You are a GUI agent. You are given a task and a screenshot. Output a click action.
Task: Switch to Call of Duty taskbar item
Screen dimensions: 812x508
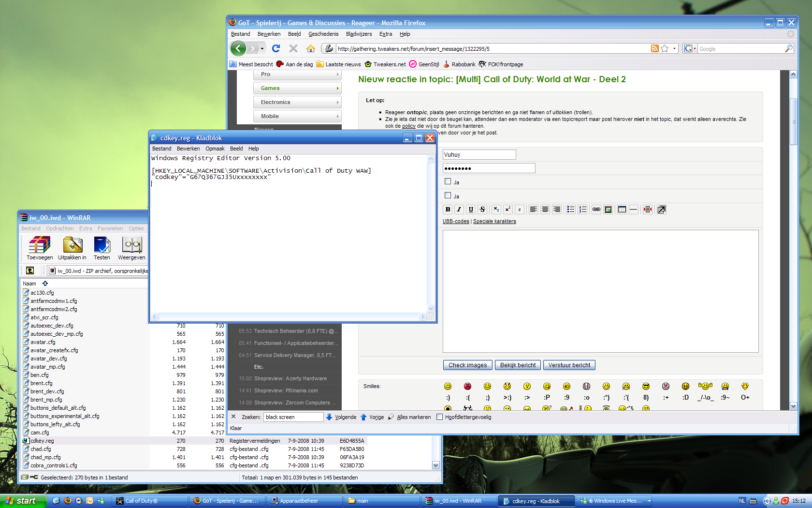150,501
